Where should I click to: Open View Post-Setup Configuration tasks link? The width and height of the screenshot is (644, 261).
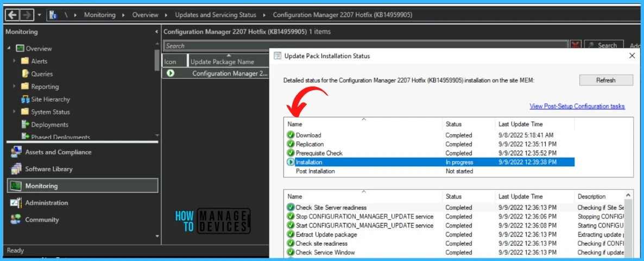[x=577, y=106]
